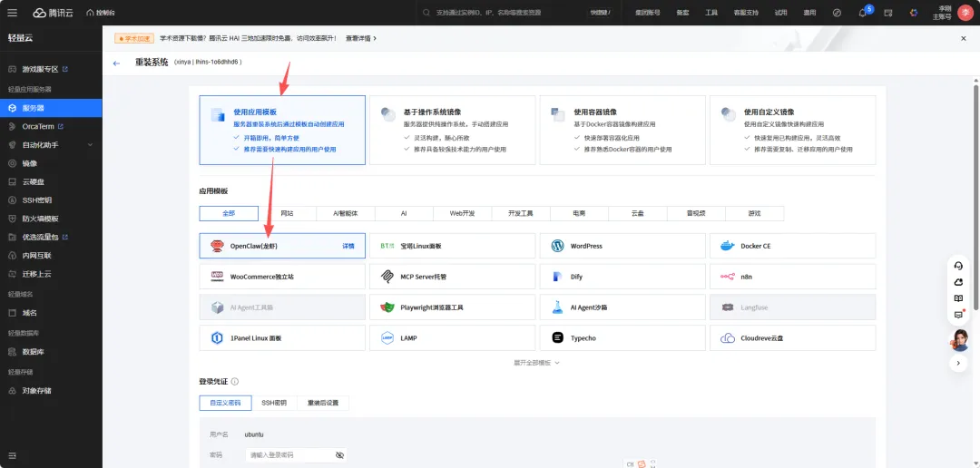
Task: Choose the n8n template
Action: point(793,277)
